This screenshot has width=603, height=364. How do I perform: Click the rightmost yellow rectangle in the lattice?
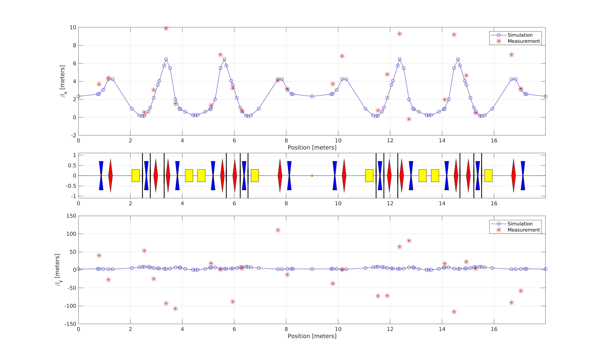tap(488, 176)
